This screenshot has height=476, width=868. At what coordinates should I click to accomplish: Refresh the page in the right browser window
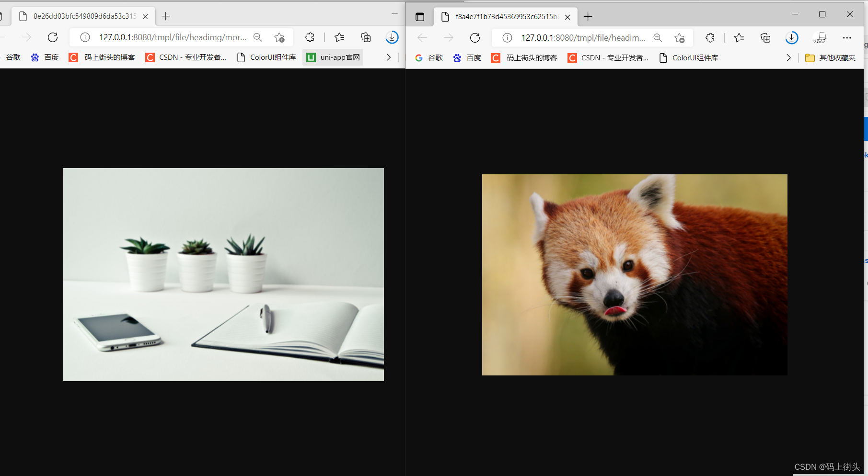point(475,38)
